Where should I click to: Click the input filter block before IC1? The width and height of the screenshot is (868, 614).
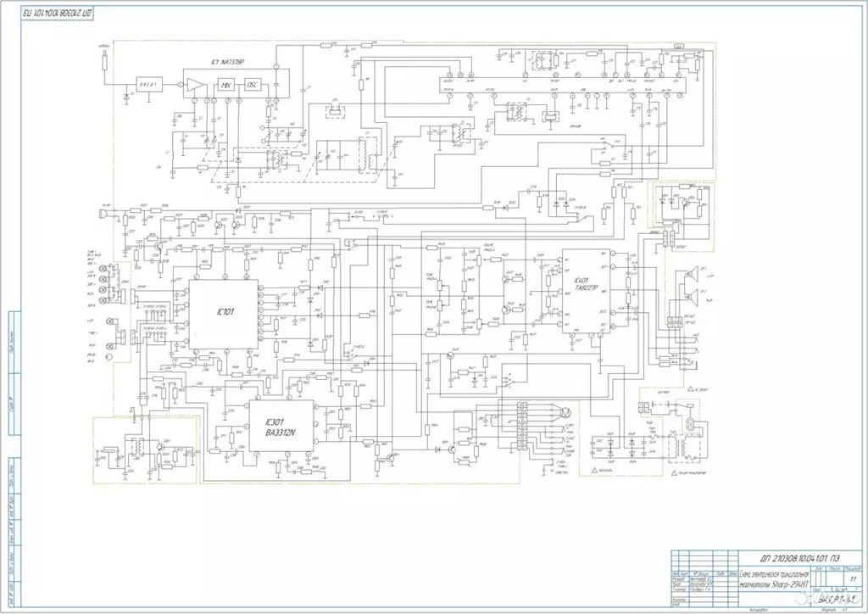(x=150, y=86)
